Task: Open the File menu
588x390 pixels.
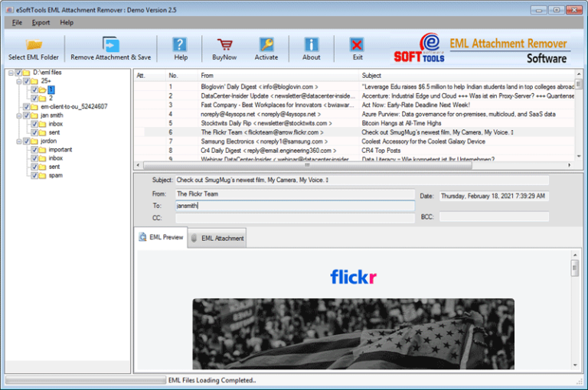Action: (17, 22)
